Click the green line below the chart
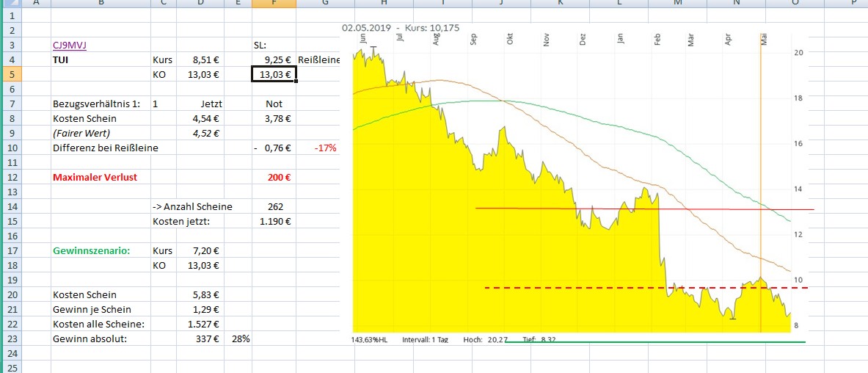This screenshot has height=373, width=868. click(653, 342)
